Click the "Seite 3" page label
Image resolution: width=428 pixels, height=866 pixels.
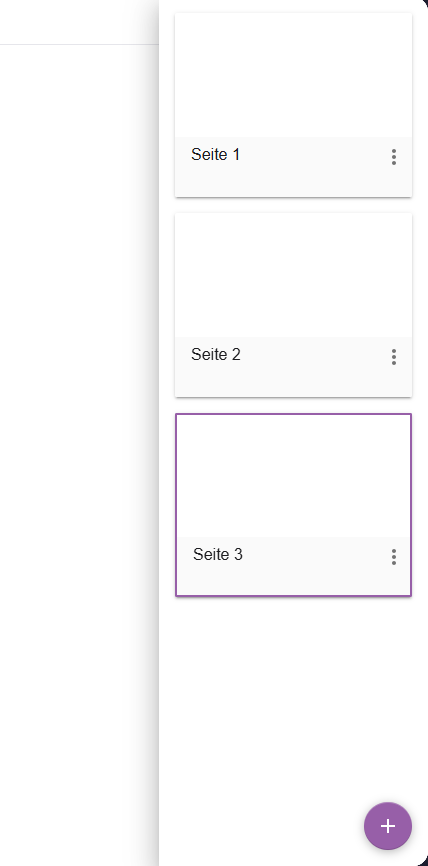[218, 555]
